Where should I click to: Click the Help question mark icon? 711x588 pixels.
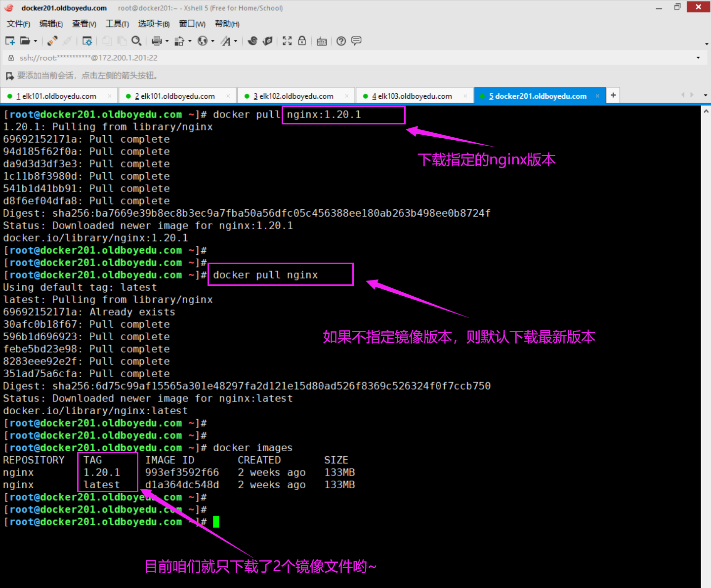point(341,41)
